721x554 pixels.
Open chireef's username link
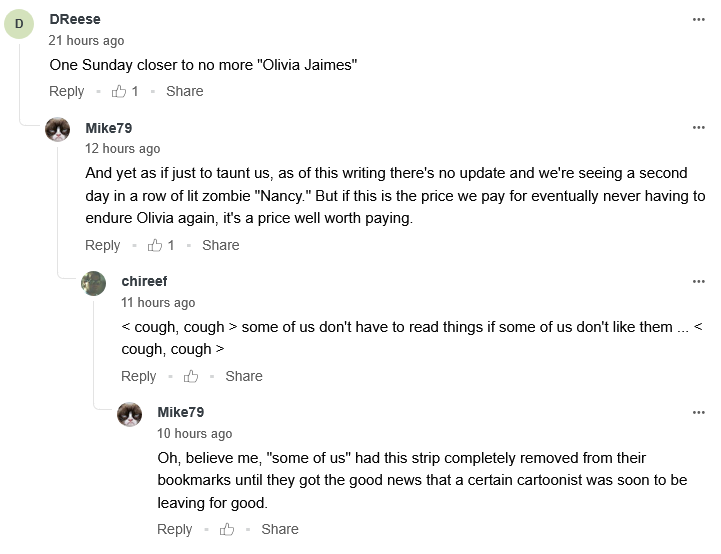[143, 281]
